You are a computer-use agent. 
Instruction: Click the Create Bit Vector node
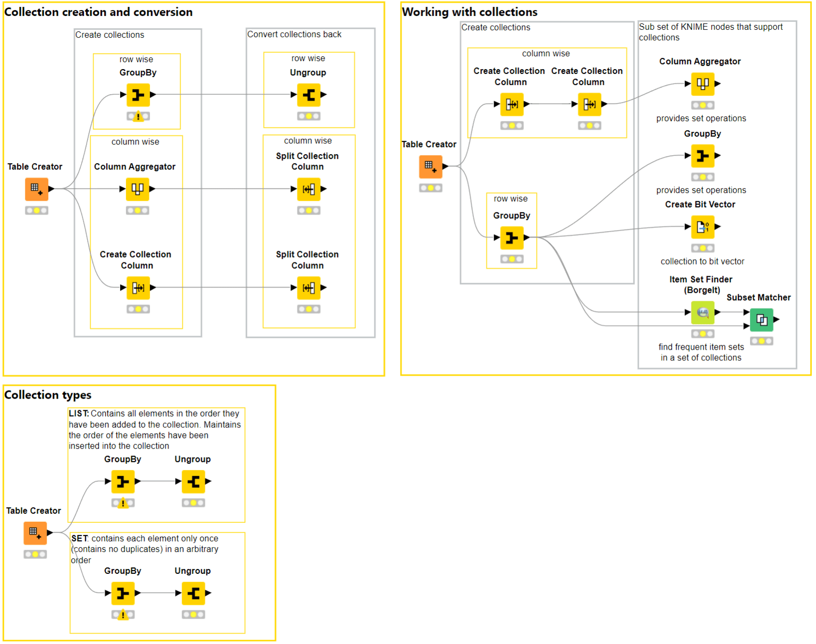[703, 227]
